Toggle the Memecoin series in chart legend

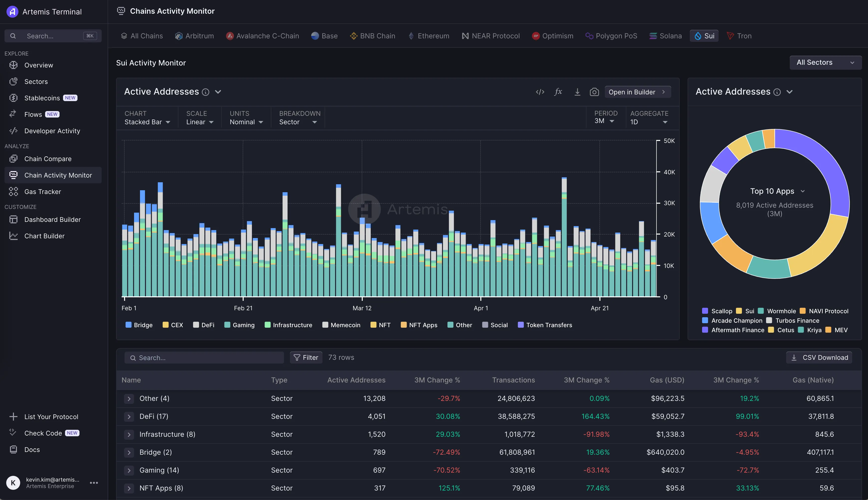(x=341, y=325)
